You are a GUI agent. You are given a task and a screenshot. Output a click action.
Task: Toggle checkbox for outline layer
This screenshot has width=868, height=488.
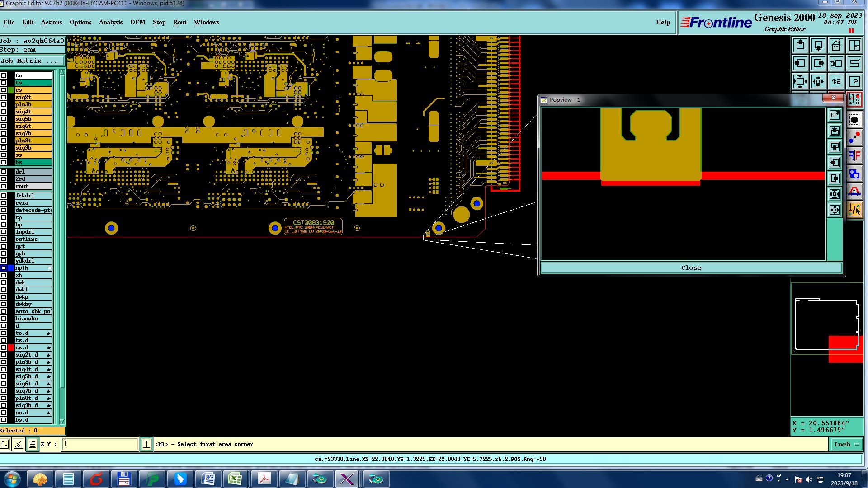click(x=4, y=239)
